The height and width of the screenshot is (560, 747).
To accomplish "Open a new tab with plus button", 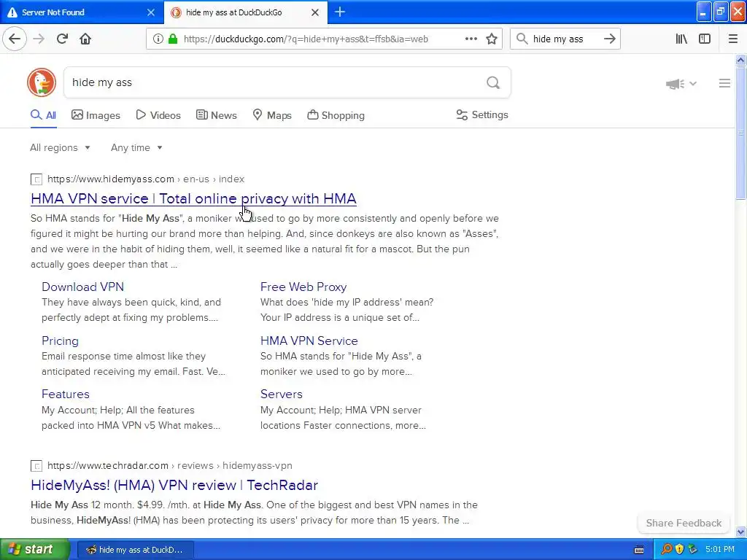I will point(340,12).
